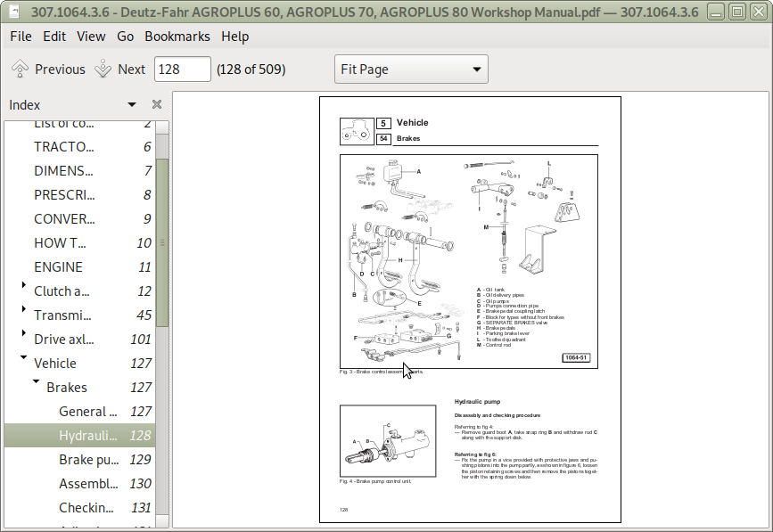The width and height of the screenshot is (773, 532).
Task: Select the highlighted Hydrauli... entry
Action: point(80,436)
